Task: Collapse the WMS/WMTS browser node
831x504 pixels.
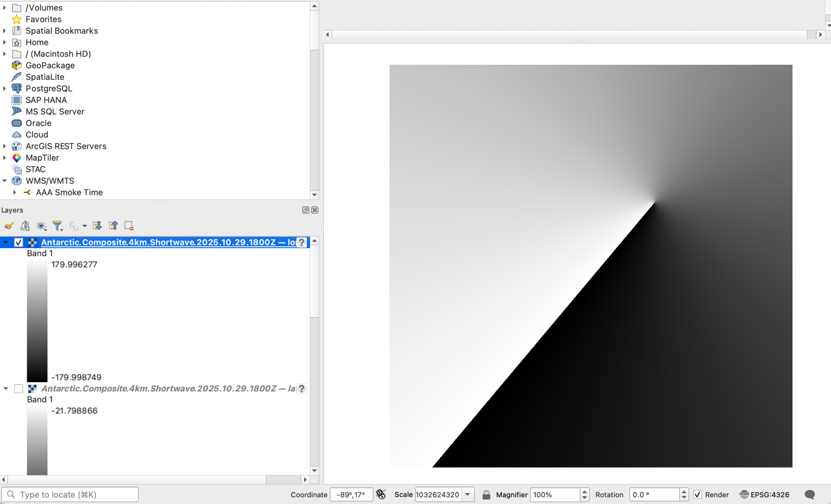Action: pos(4,181)
